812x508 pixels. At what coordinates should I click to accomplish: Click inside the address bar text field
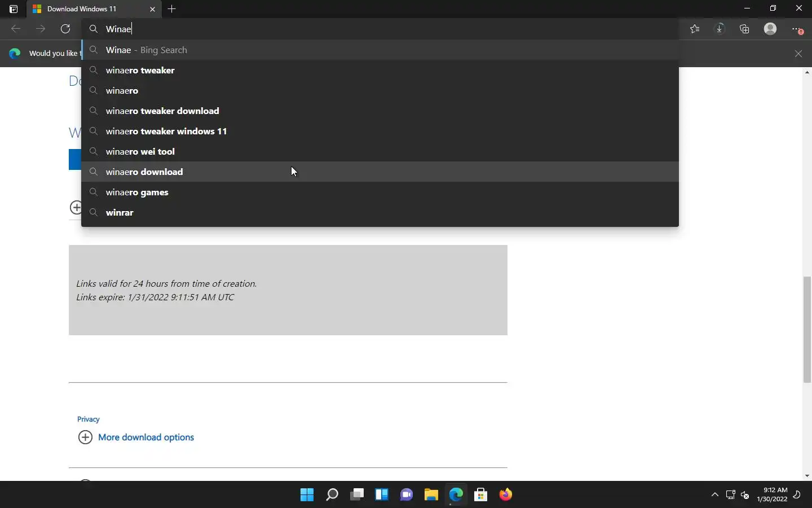(x=380, y=29)
